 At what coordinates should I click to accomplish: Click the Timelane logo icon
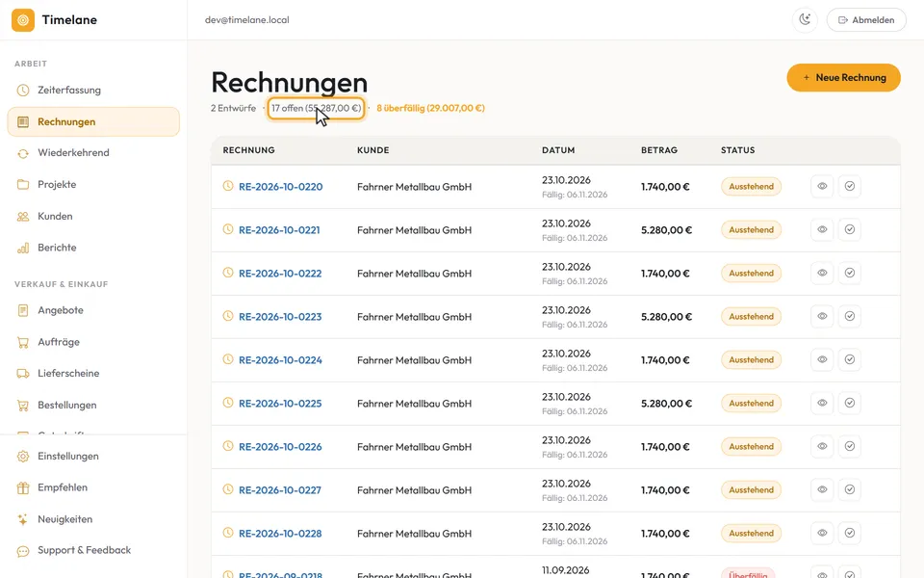[x=23, y=20]
